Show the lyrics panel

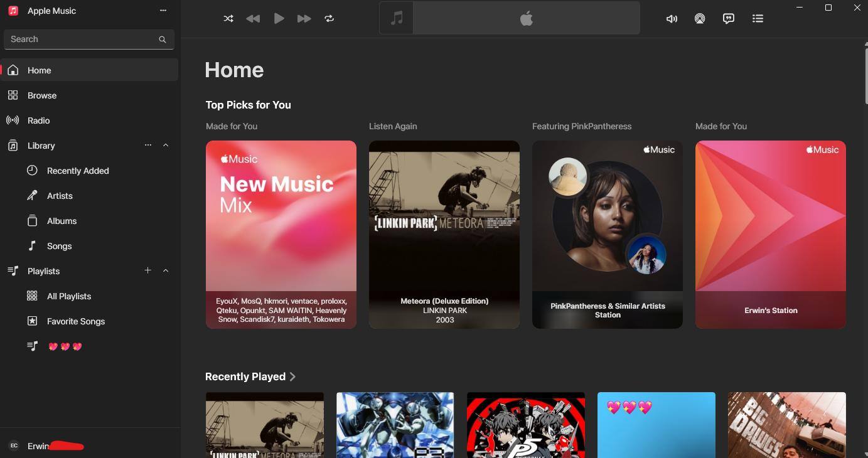(729, 19)
